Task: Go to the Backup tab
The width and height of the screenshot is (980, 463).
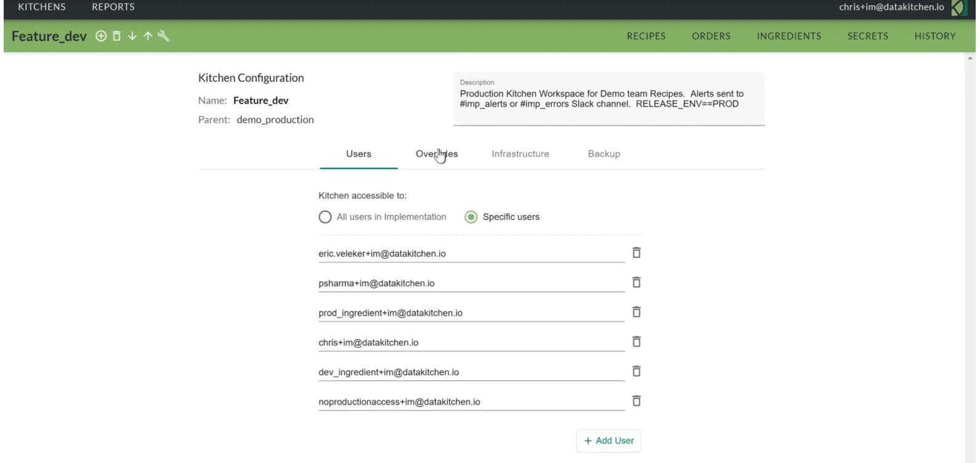Action: [604, 154]
